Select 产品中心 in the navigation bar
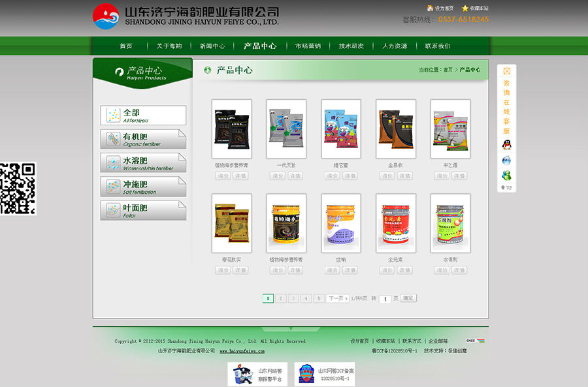 click(260, 46)
